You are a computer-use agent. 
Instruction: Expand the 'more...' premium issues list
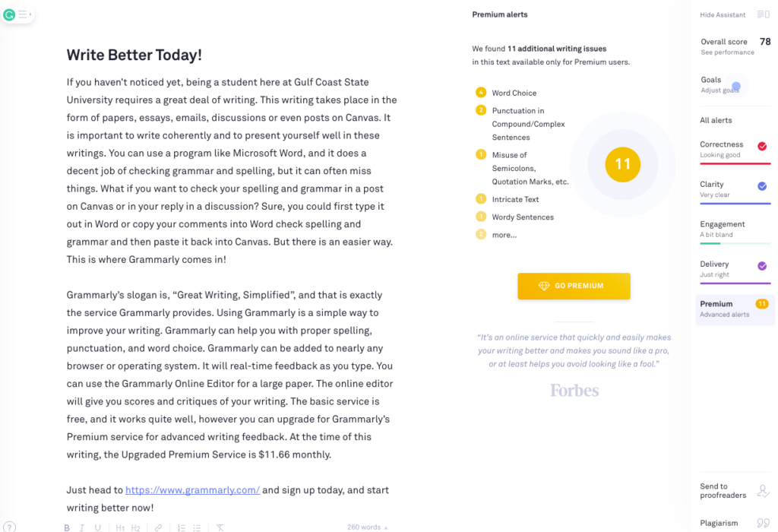pyautogui.click(x=504, y=235)
